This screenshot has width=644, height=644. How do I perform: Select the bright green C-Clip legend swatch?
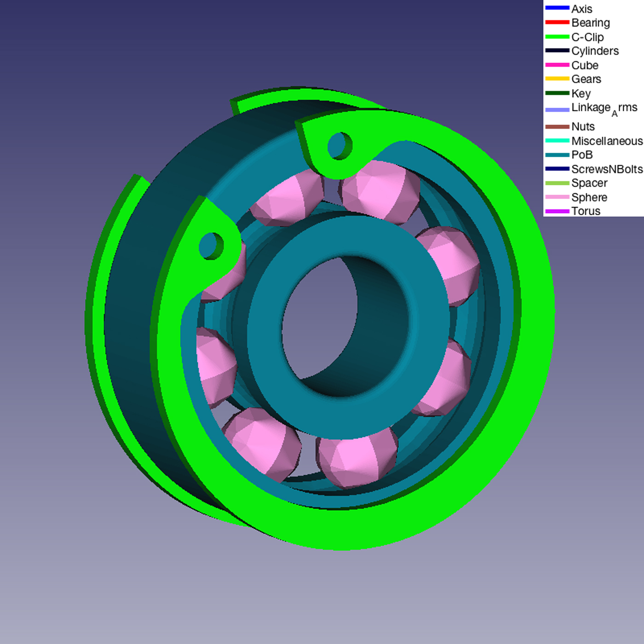pyautogui.click(x=557, y=36)
